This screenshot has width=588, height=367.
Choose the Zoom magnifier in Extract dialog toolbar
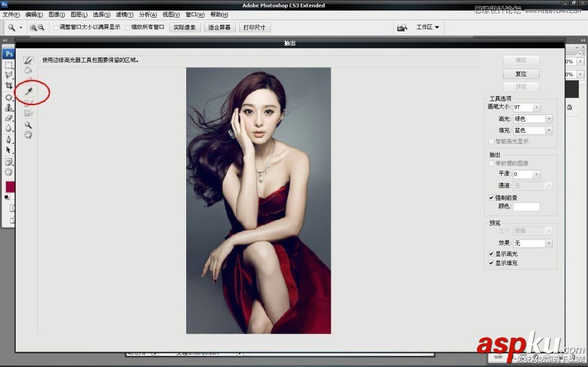[x=28, y=125]
